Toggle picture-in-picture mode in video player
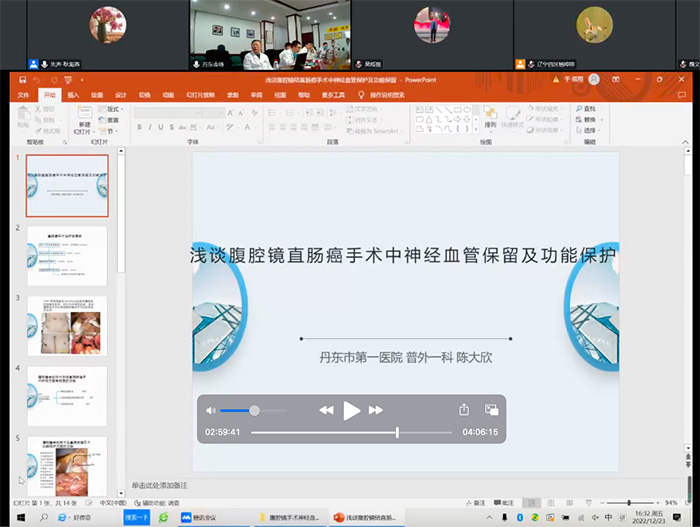Viewport: 700px width, 527px height. click(491, 410)
